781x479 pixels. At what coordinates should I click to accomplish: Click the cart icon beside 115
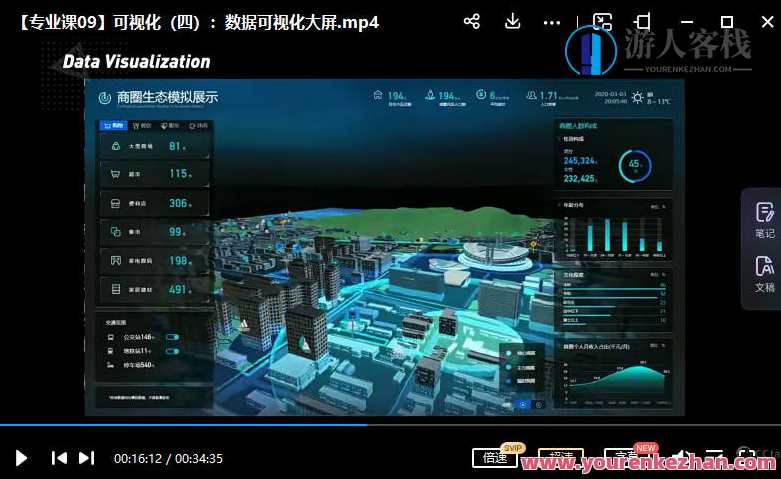pos(115,174)
